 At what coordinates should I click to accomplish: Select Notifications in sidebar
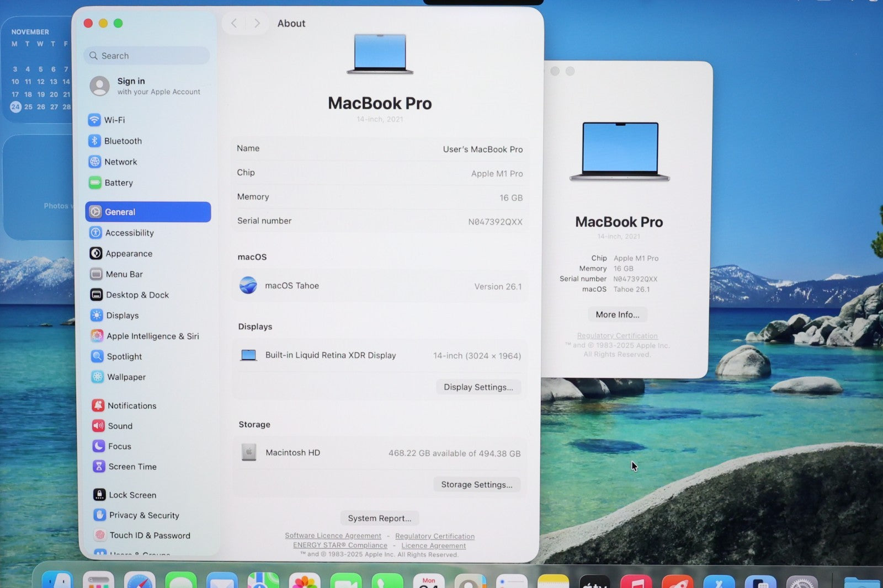coord(131,405)
